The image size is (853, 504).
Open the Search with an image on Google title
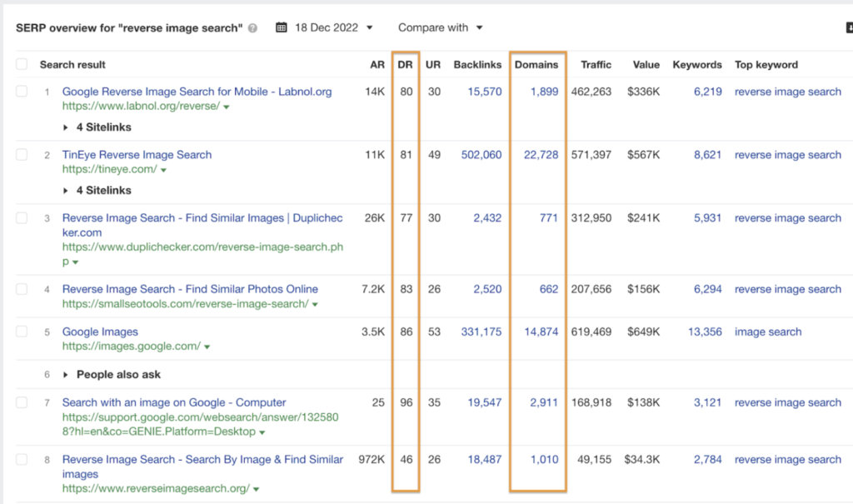tap(174, 402)
